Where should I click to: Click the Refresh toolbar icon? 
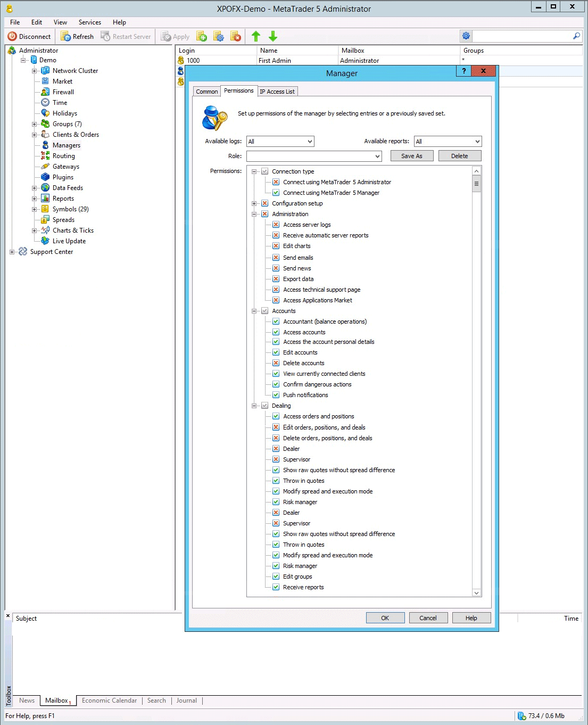click(66, 36)
